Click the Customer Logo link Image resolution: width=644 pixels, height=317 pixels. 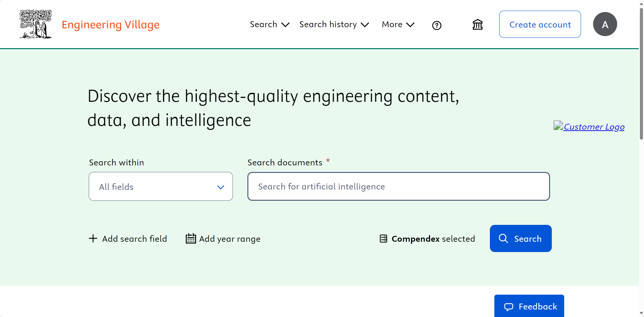(594, 127)
